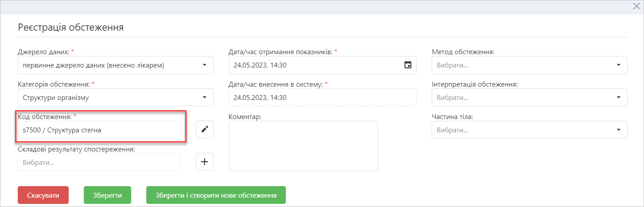Viewport: 644px width, 207px height.
Task: Click the pencil edit icon beside examination code
Action: click(x=204, y=129)
